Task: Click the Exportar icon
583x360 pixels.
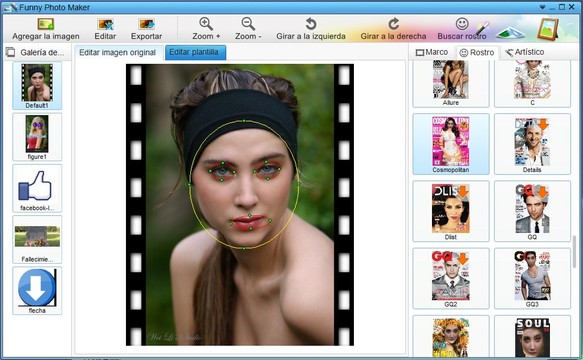Action: tap(146, 25)
